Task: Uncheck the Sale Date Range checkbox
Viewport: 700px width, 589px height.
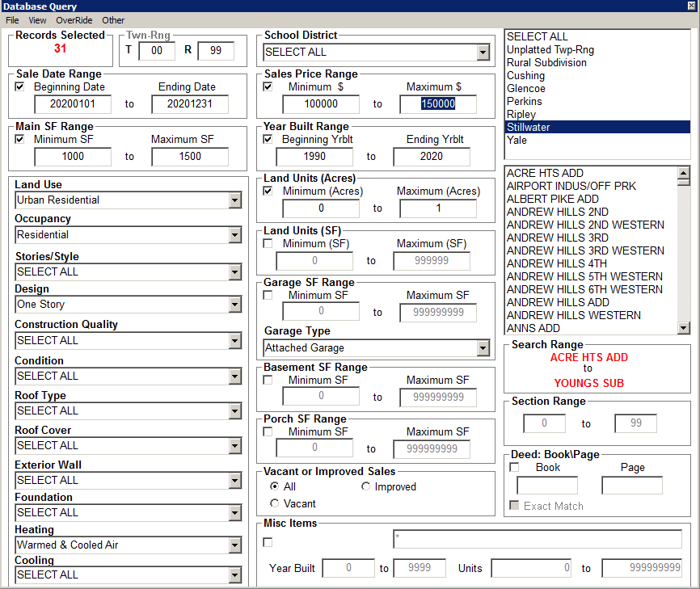Action: (x=19, y=87)
